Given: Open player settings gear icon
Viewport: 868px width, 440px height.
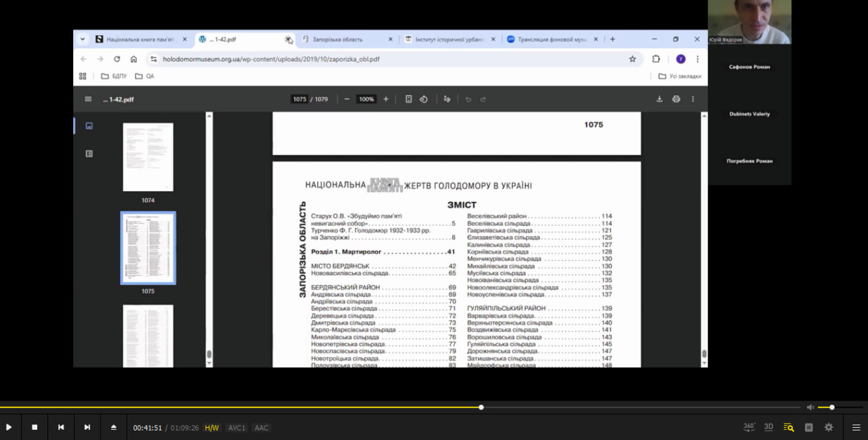Looking at the screenshot, I should pyautogui.click(x=828, y=427).
